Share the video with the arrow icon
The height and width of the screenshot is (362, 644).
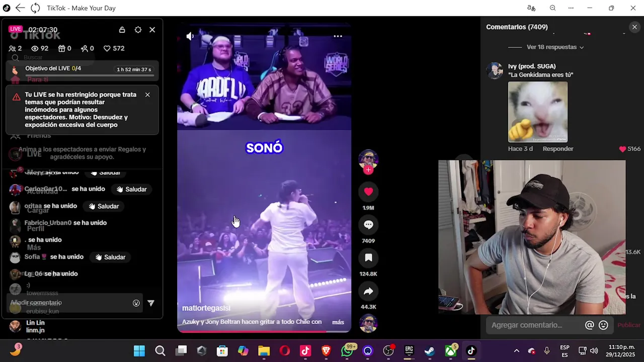click(x=368, y=291)
